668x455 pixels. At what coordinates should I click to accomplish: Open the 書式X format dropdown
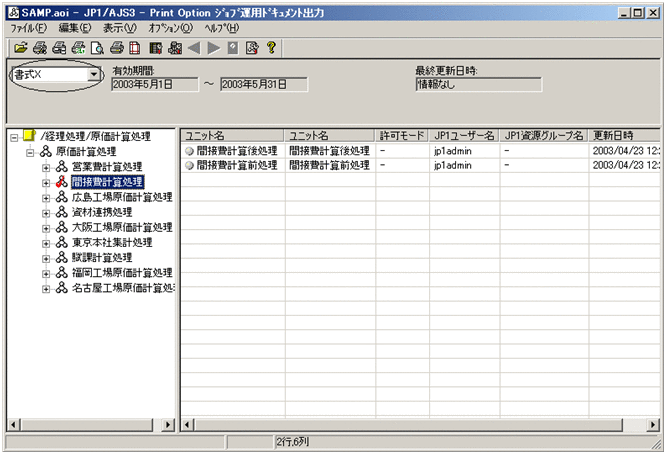[x=94, y=75]
